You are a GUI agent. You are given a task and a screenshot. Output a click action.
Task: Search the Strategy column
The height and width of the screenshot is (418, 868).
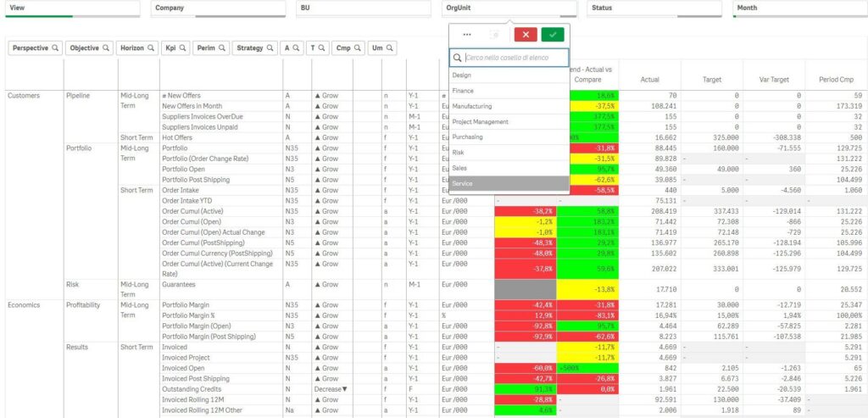[x=254, y=48]
